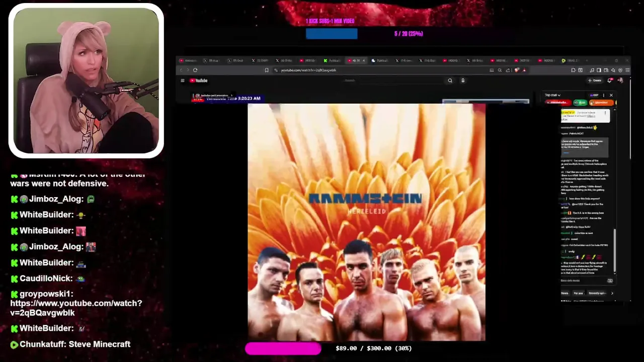Select the For you chip below chat

click(578, 293)
